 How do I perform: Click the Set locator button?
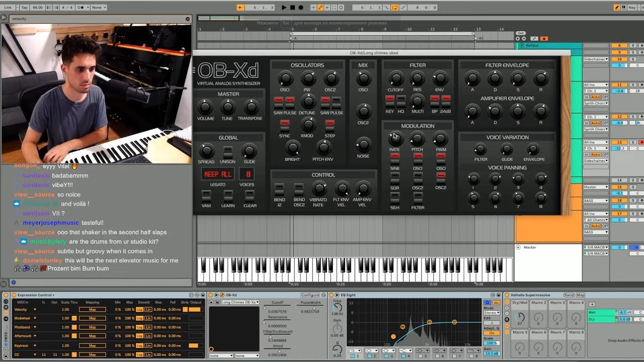click(x=521, y=33)
